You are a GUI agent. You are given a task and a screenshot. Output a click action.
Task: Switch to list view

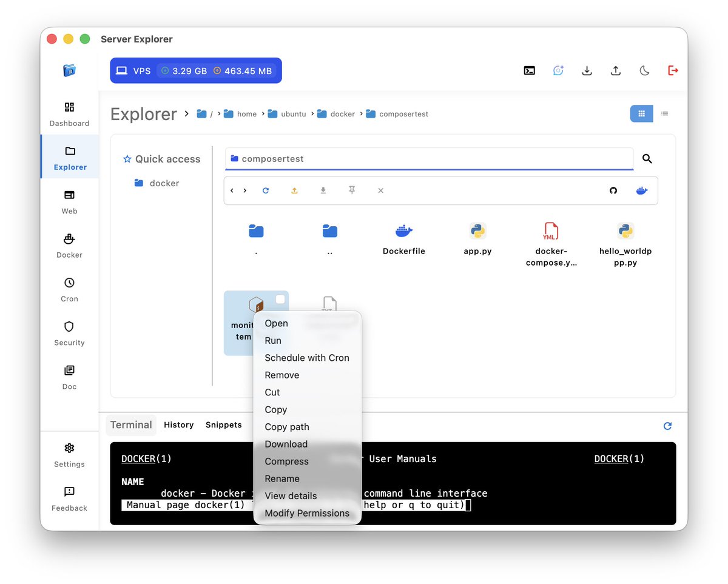pos(664,113)
